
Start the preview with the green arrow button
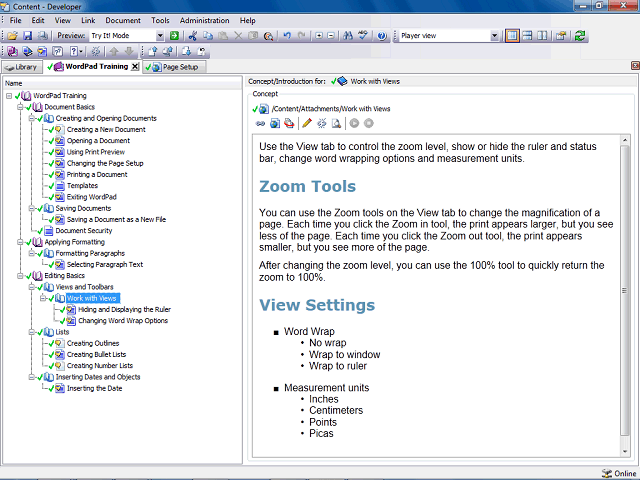[x=174, y=36]
